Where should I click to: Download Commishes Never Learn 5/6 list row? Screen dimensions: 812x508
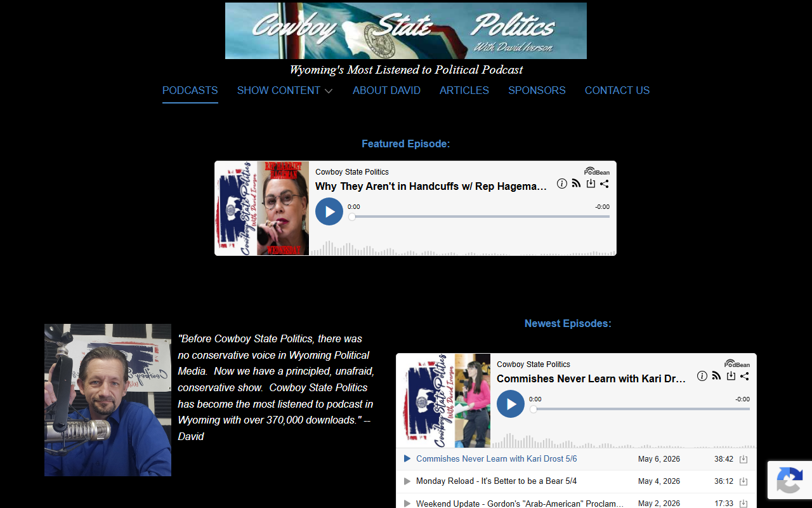click(743, 459)
